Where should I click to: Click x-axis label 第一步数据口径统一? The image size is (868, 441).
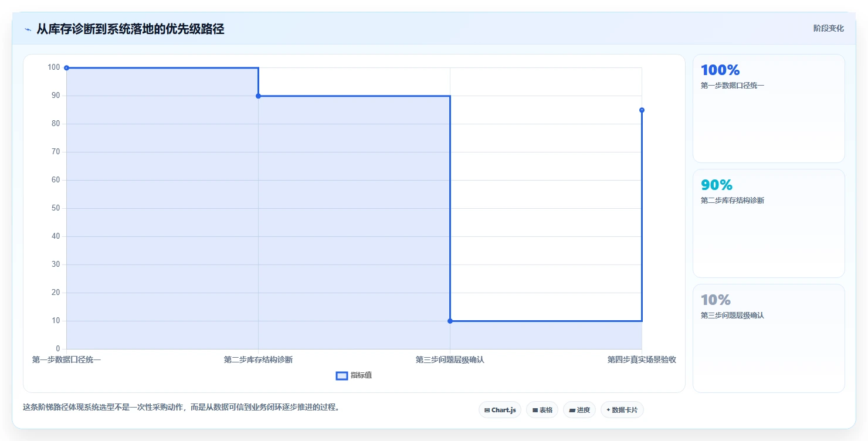[x=66, y=359]
